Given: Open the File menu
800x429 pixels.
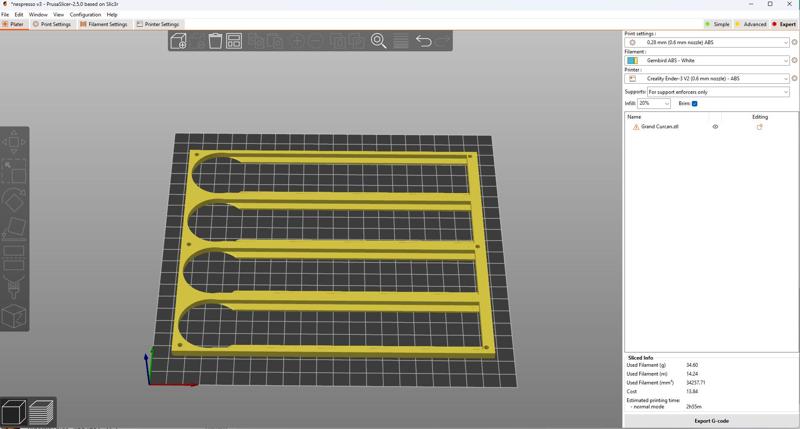Looking at the screenshot, I should coord(5,15).
